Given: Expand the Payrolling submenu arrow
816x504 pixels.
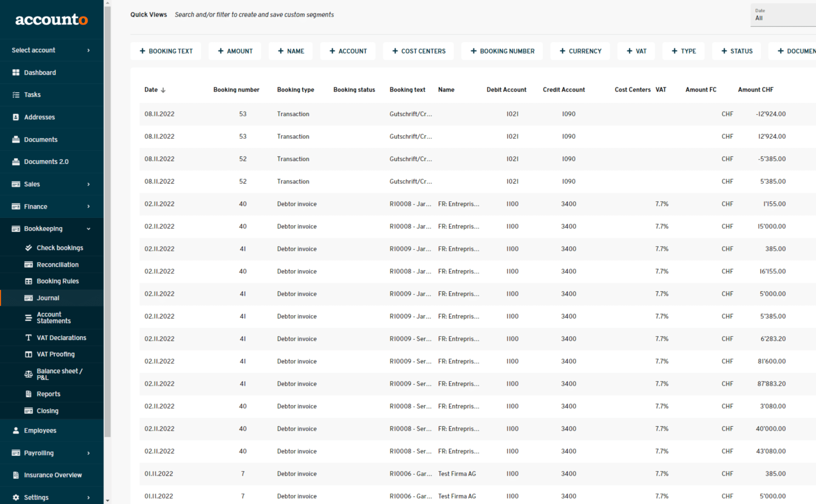Looking at the screenshot, I should coord(88,453).
